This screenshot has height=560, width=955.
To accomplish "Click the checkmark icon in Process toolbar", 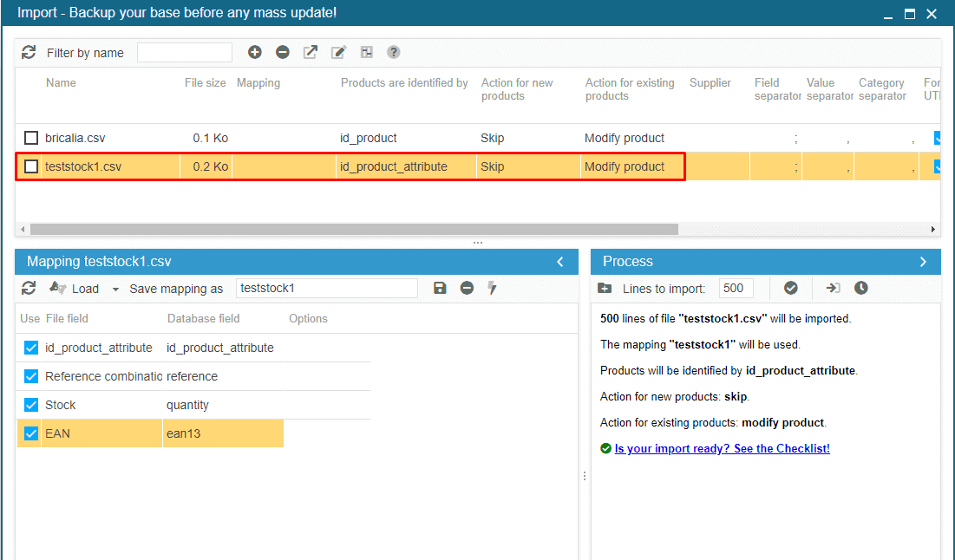I will [x=790, y=288].
